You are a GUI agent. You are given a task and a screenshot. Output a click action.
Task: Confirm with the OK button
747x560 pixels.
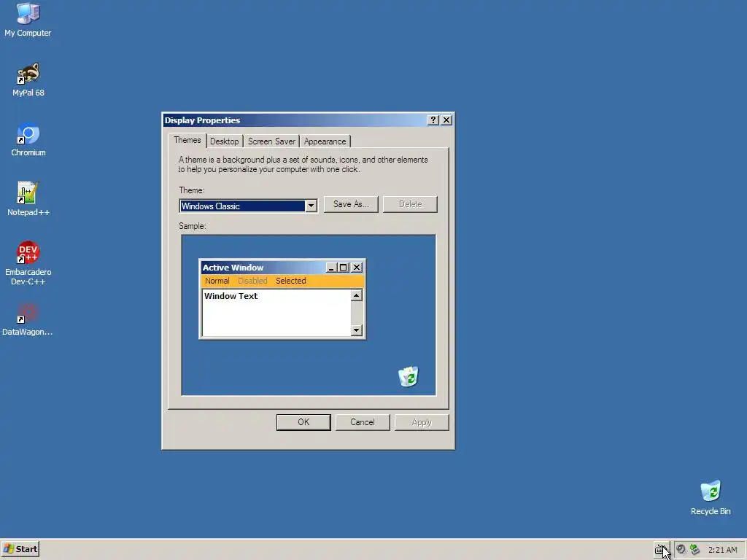(x=303, y=422)
